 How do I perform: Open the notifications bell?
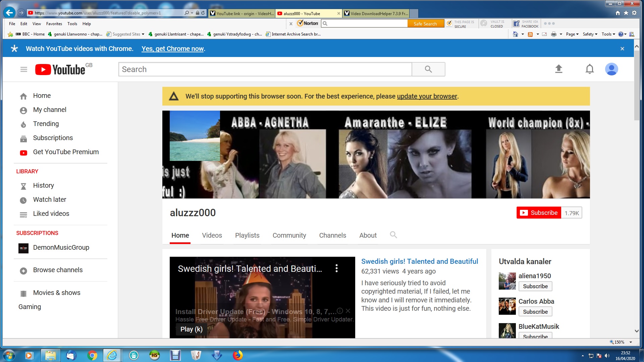click(590, 69)
